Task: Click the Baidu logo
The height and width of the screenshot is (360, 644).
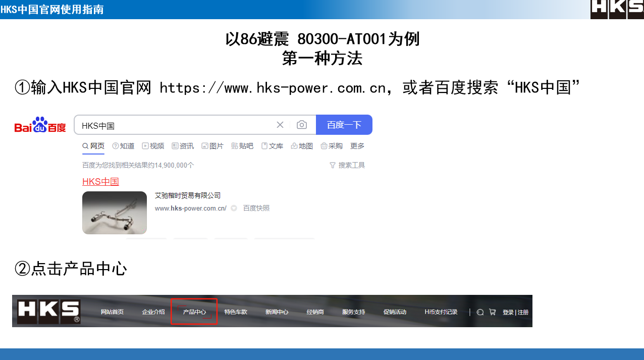Action: pos(40,125)
